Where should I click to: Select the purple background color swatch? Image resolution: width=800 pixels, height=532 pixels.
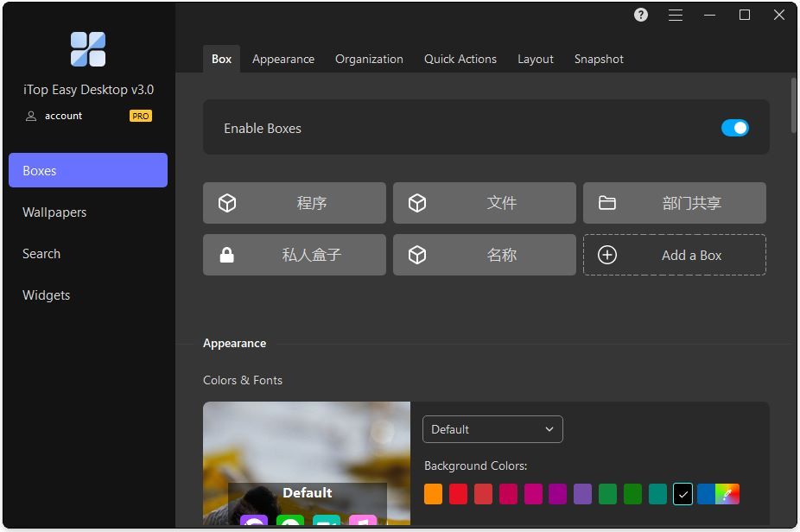(x=583, y=494)
